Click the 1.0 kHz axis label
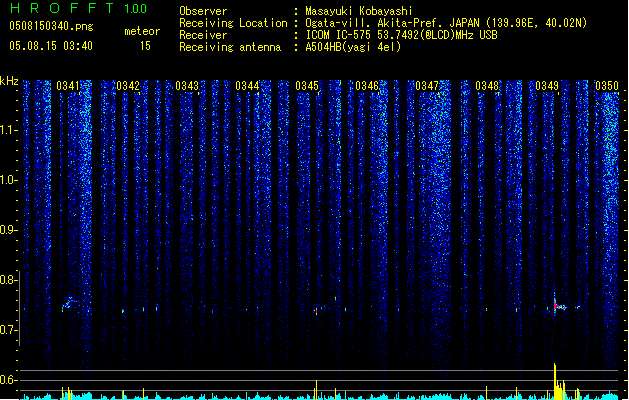The height and width of the screenshot is (400, 629). [x=9, y=180]
